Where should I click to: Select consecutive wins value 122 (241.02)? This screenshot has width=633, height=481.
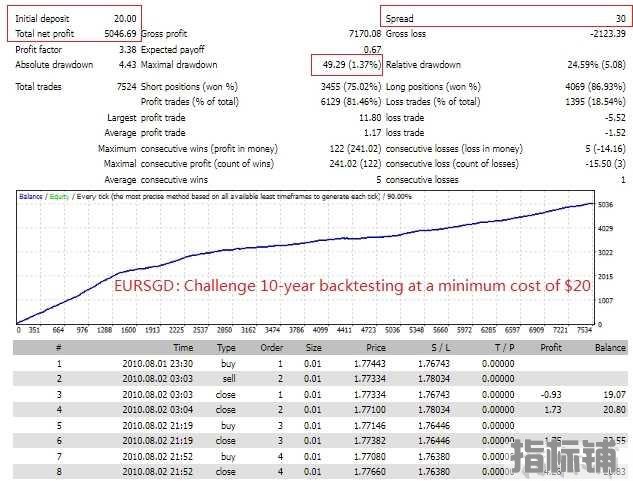[x=355, y=149]
